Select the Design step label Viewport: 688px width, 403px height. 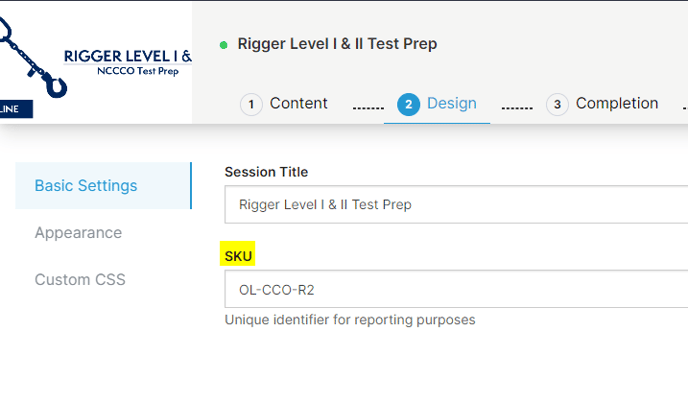451,103
